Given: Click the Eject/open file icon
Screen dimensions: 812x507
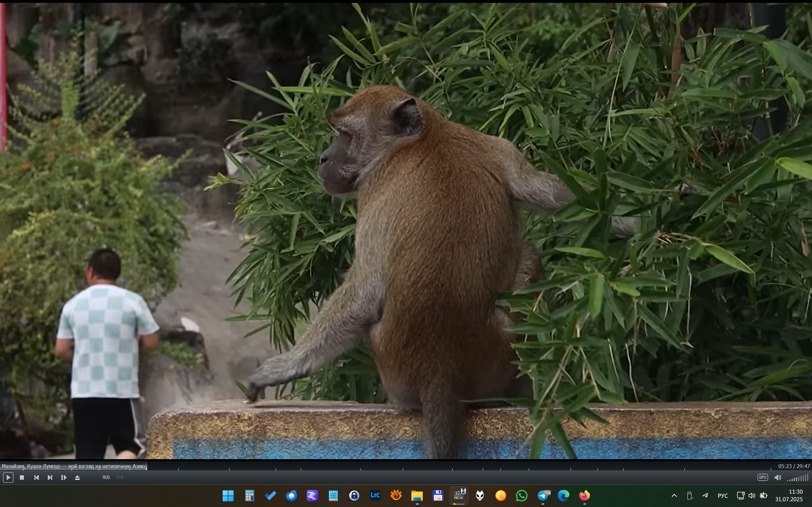Looking at the screenshot, I should [x=77, y=478].
